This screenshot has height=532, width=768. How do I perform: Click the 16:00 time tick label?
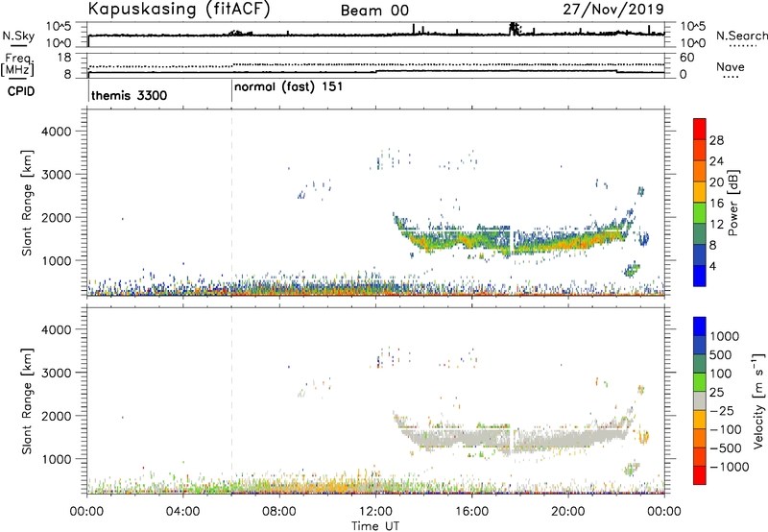(x=471, y=512)
